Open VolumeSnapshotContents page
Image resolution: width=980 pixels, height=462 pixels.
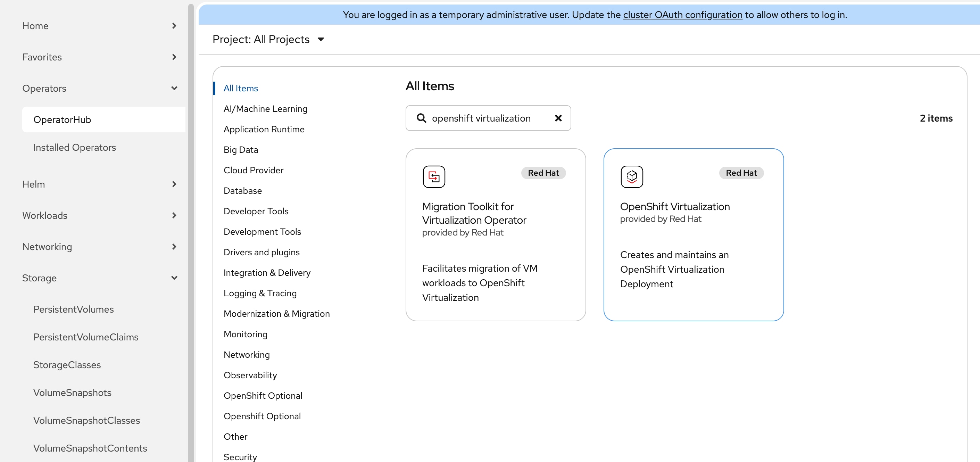[x=90, y=448]
